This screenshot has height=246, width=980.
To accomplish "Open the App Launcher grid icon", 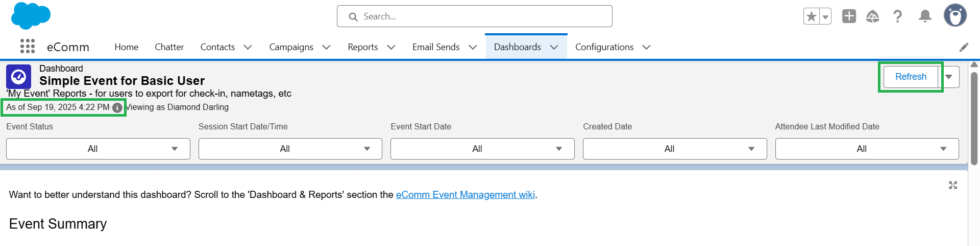I will point(28,46).
